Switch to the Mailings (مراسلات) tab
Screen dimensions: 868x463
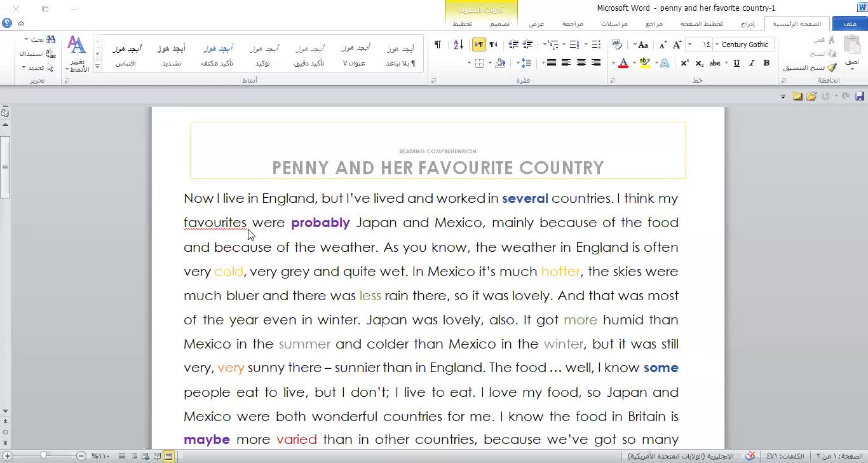tap(614, 24)
